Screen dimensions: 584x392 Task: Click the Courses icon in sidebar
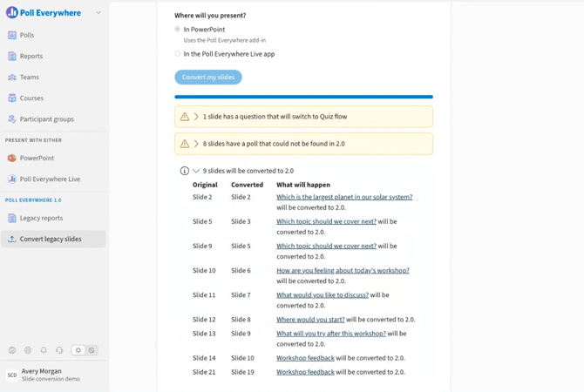[x=12, y=98]
